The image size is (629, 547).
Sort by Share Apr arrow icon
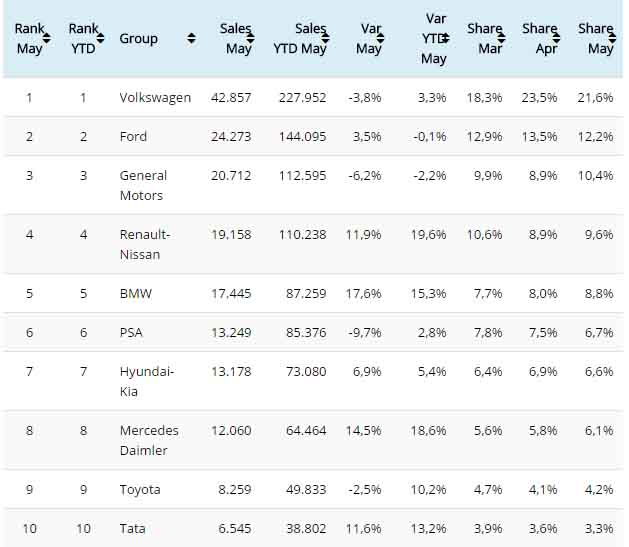(x=555, y=38)
